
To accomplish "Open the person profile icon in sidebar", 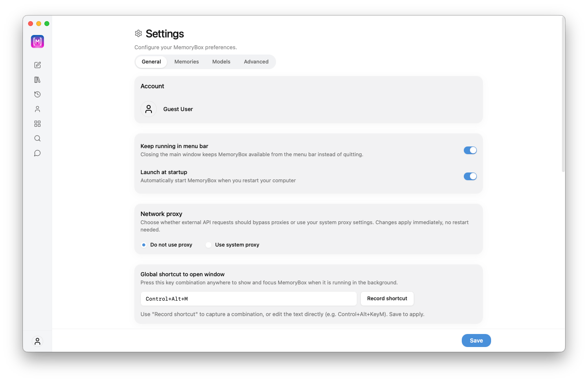I will (x=37, y=109).
